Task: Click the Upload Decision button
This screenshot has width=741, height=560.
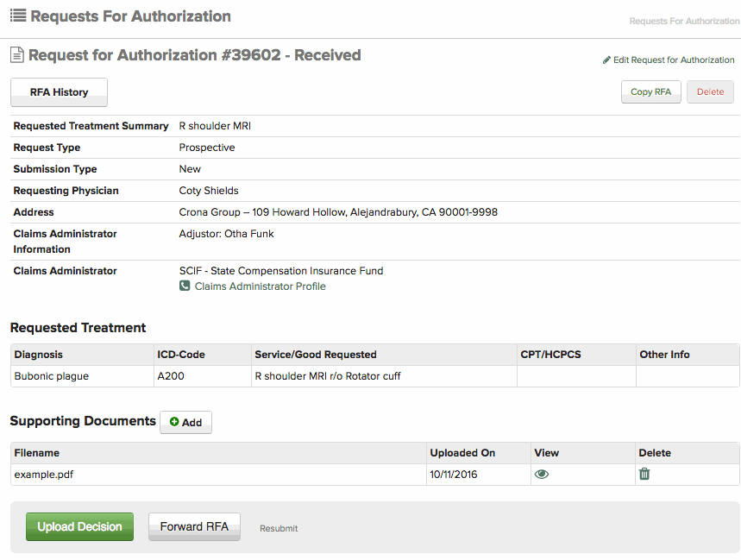Action: tap(79, 526)
